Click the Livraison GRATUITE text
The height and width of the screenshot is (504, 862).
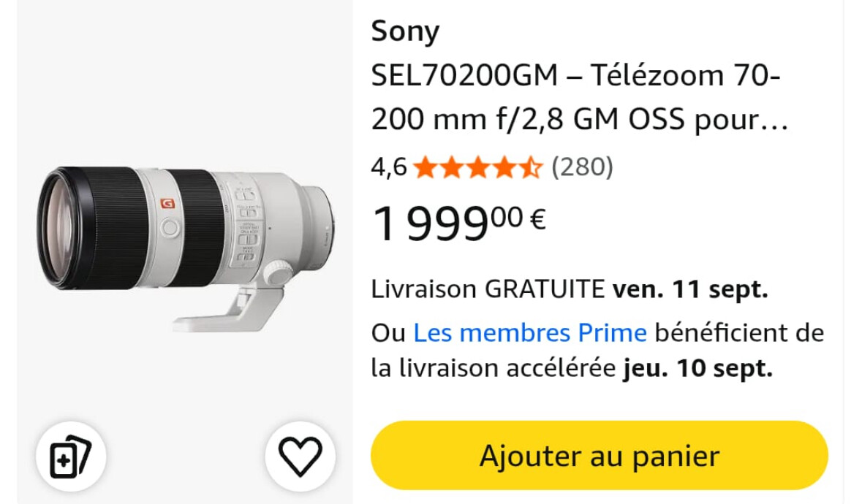click(488, 289)
